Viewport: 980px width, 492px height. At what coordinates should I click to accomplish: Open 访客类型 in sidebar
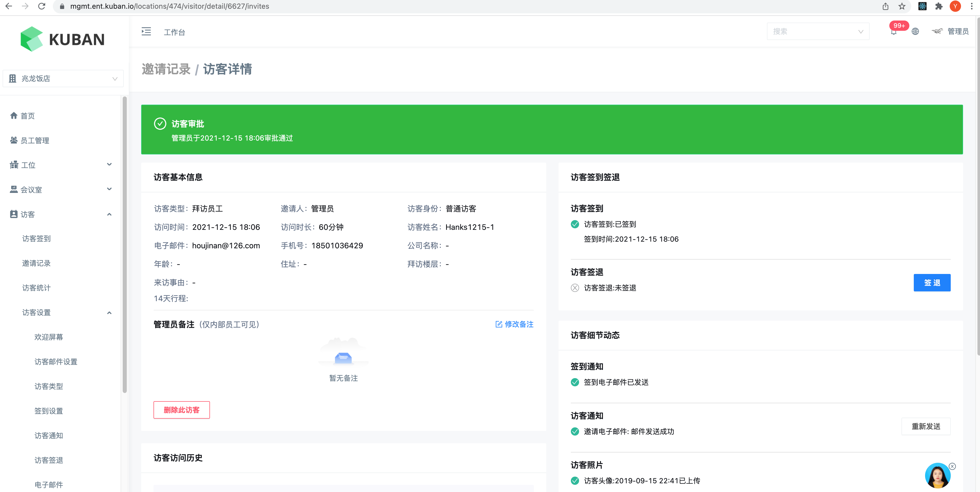coord(49,386)
